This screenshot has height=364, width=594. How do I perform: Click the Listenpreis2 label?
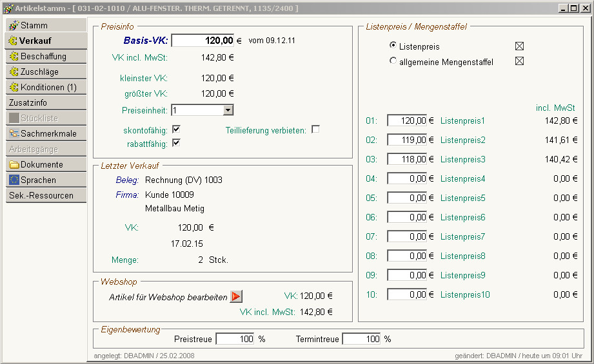pyautogui.click(x=463, y=140)
